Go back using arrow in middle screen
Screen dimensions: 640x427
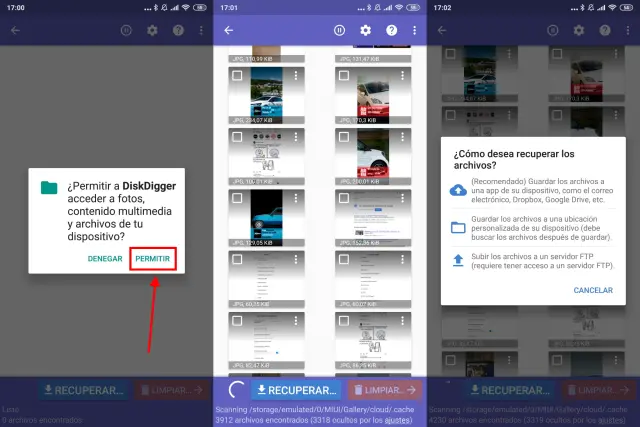pyautogui.click(x=229, y=30)
